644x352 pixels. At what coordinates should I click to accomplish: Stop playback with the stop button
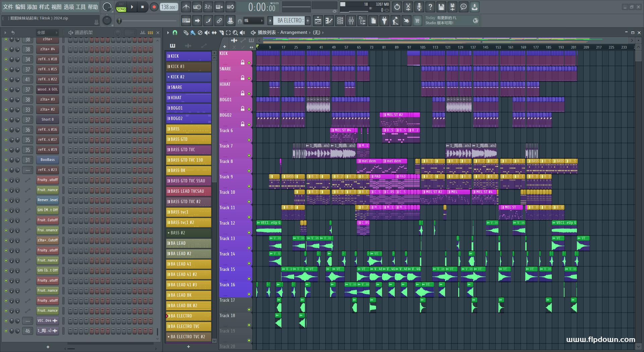click(x=142, y=7)
